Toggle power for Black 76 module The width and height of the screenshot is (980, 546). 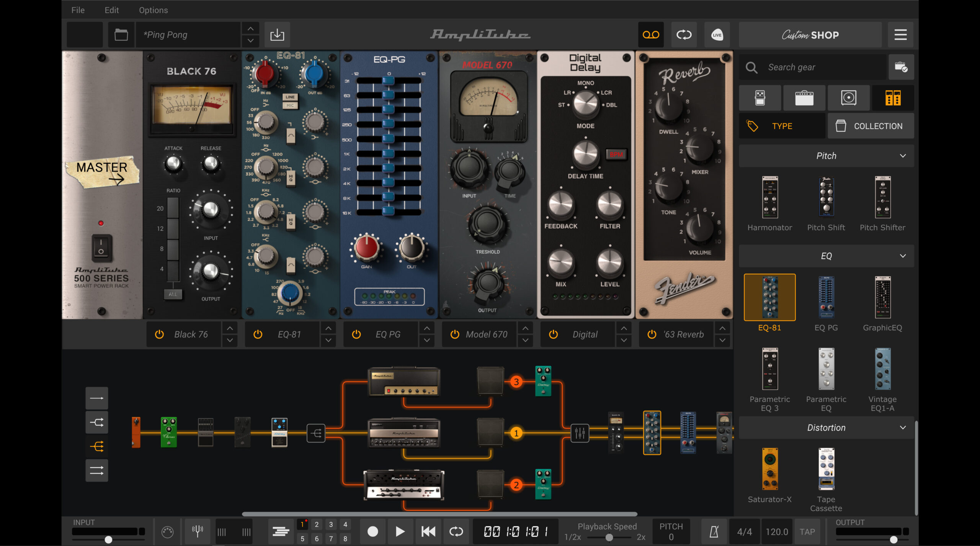(x=159, y=334)
